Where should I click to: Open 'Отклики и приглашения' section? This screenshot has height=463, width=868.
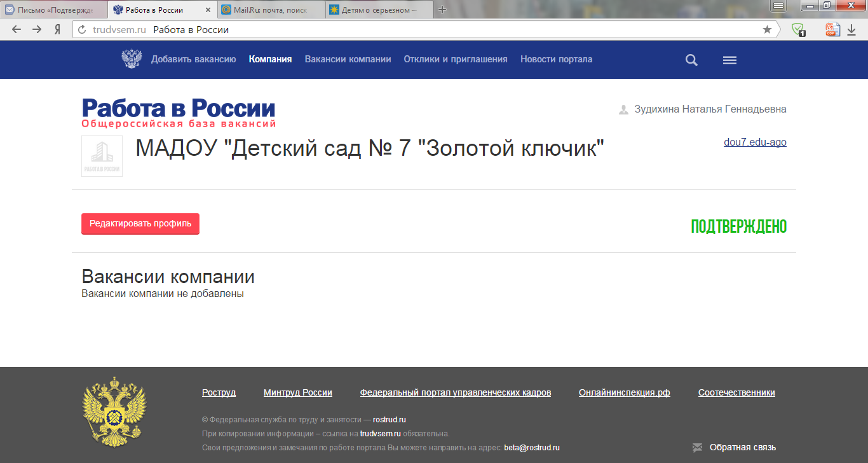pos(456,59)
